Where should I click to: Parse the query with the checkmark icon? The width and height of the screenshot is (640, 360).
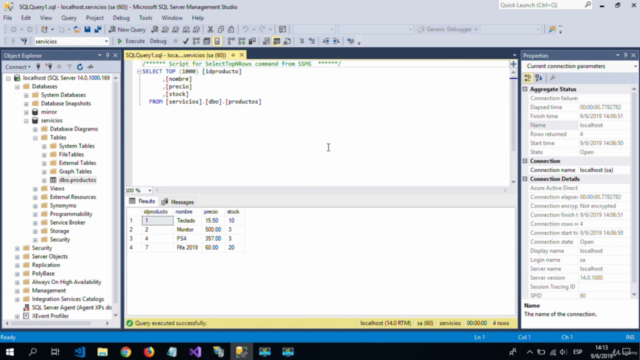[x=186, y=41]
